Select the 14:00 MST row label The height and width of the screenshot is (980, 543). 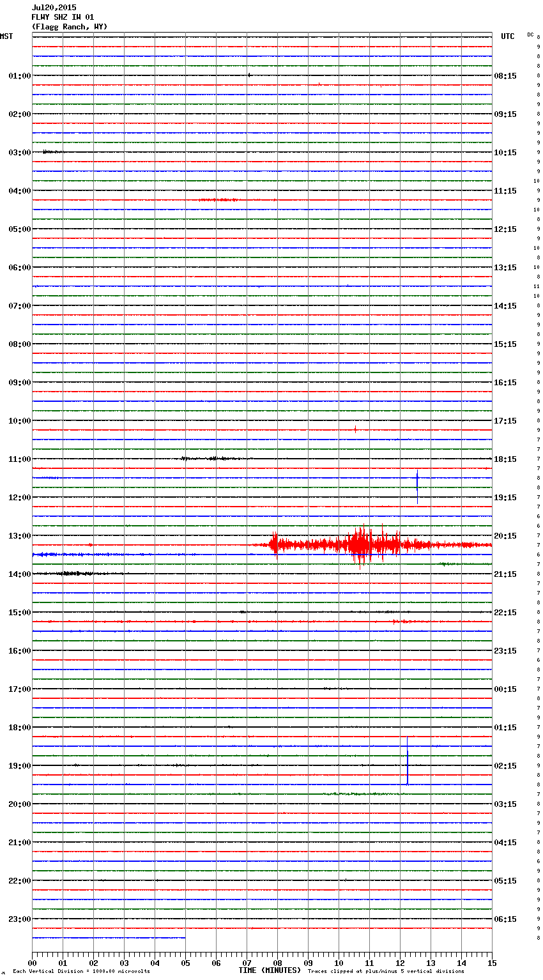pyautogui.click(x=20, y=574)
